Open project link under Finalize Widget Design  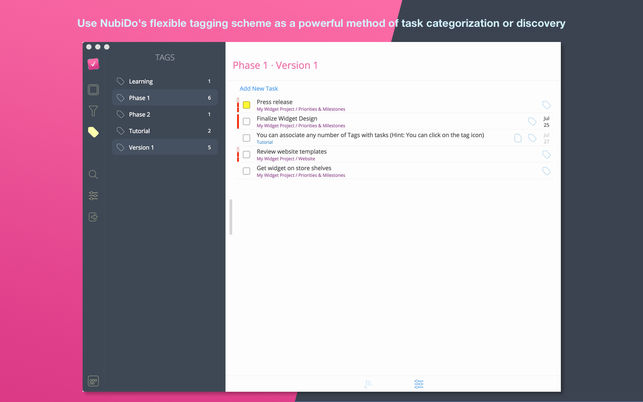pos(301,126)
